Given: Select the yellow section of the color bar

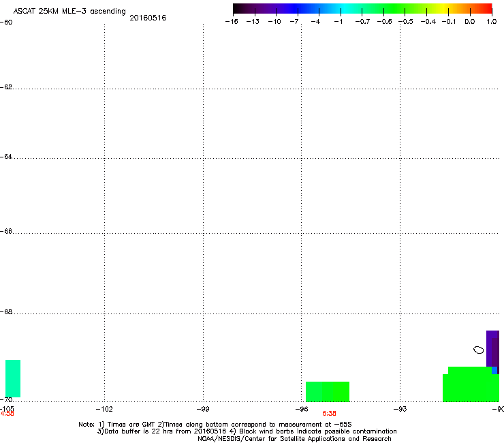Looking at the screenshot, I should point(443,9).
